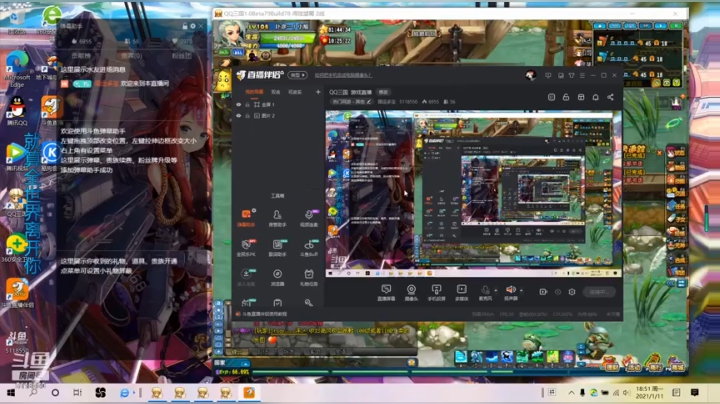This screenshot has height=404, width=720.
Task: Lock the 全屏 1 source layer
Action: [248, 105]
